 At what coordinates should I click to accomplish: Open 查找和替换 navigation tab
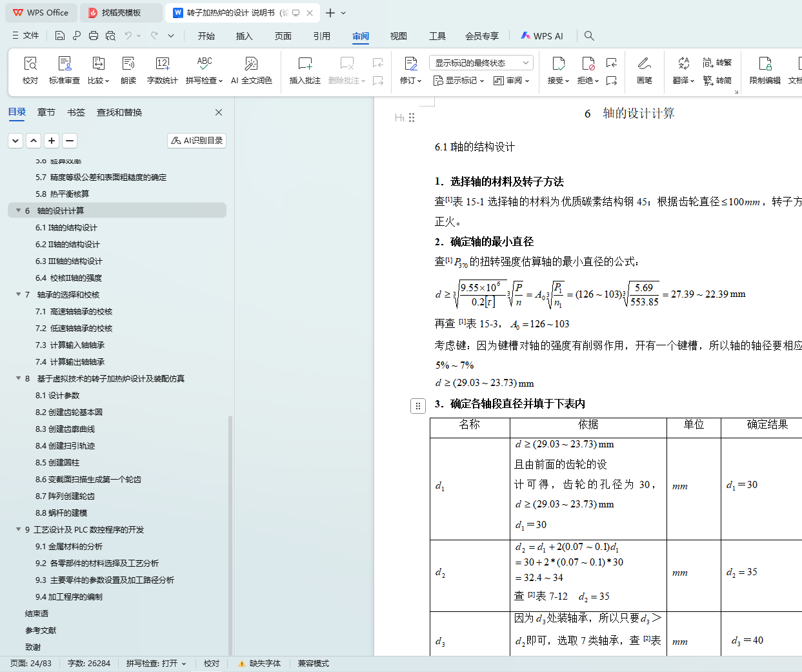coord(119,112)
